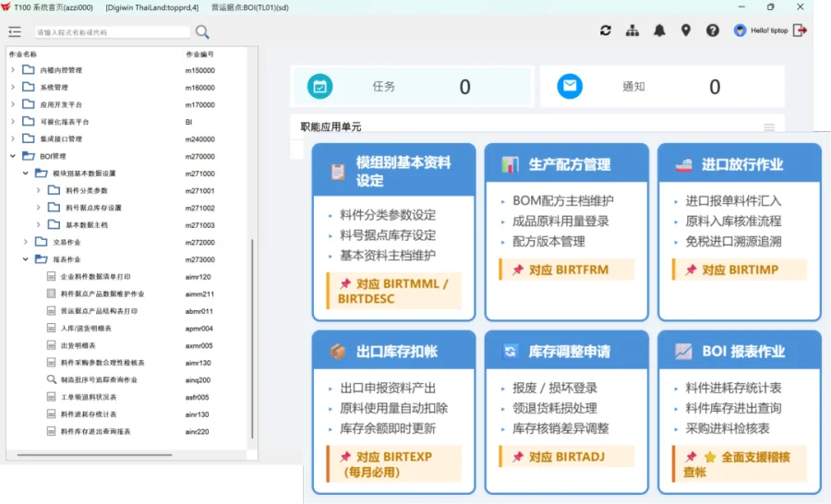Screen dimensions: 831x504
Task: Click the report icon of 营运据点产品结构表打印
Action: tap(52, 311)
